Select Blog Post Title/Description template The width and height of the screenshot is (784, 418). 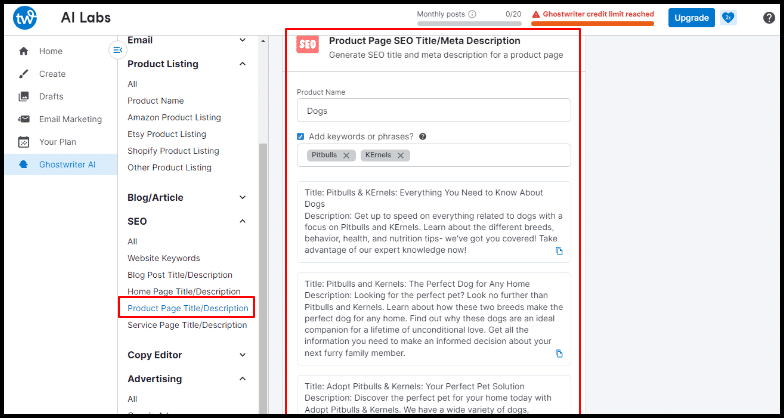click(180, 275)
